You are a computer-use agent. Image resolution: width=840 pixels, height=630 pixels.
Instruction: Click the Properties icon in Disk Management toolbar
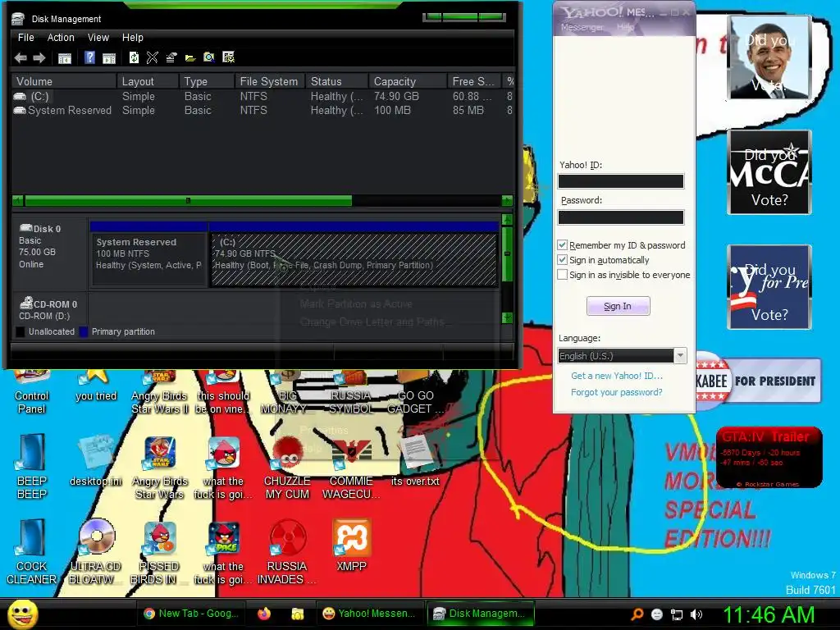(x=171, y=57)
